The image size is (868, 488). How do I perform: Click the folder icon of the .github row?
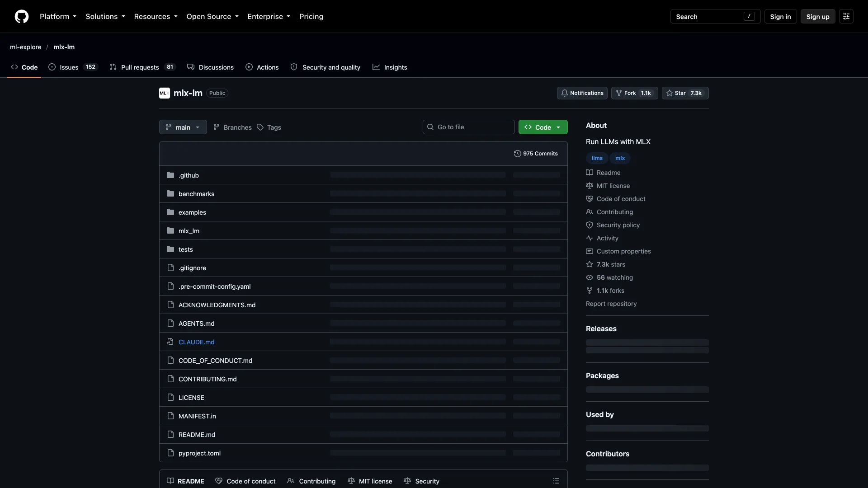tap(170, 175)
